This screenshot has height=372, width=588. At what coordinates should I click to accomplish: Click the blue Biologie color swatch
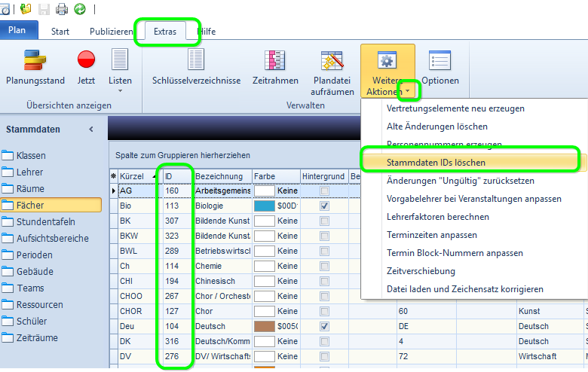(x=265, y=206)
